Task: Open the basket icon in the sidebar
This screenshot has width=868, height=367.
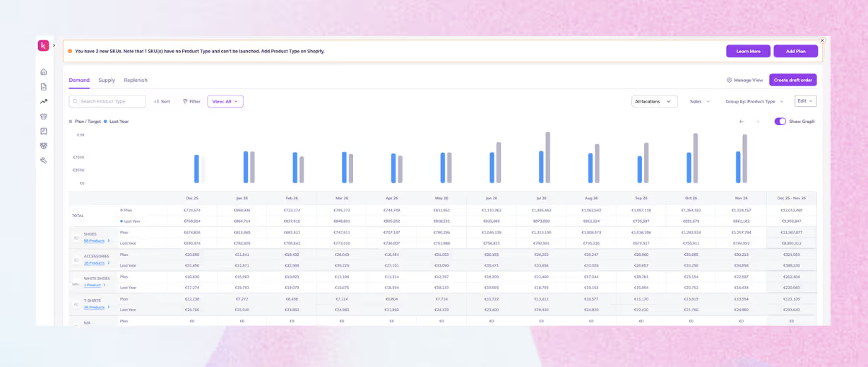Action: pyautogui.click(x=43, y=116)
